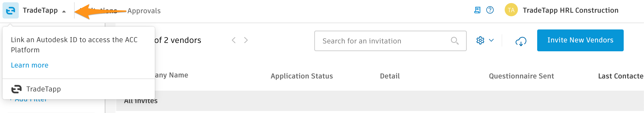Open TradeTapp HRL Construction account menu
Viewport: 644px width, 113px height.
pos(570,10)
